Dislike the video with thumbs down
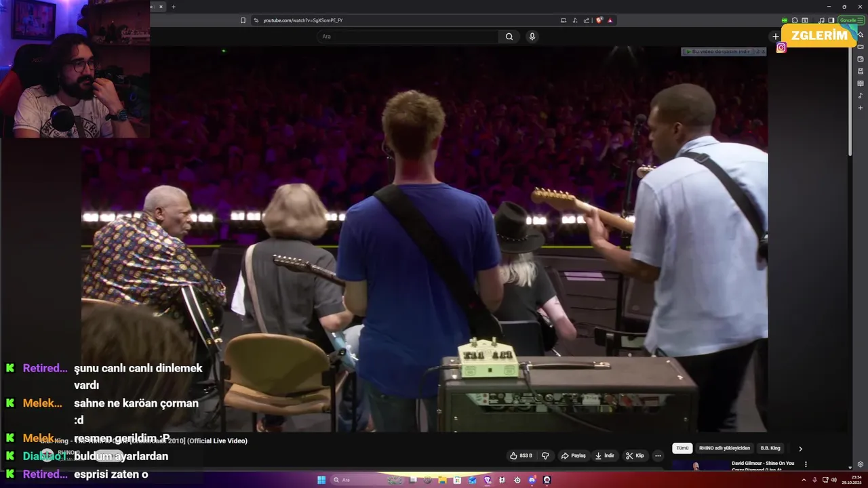This screenshot has height=488, width=868. coord(545,455)
